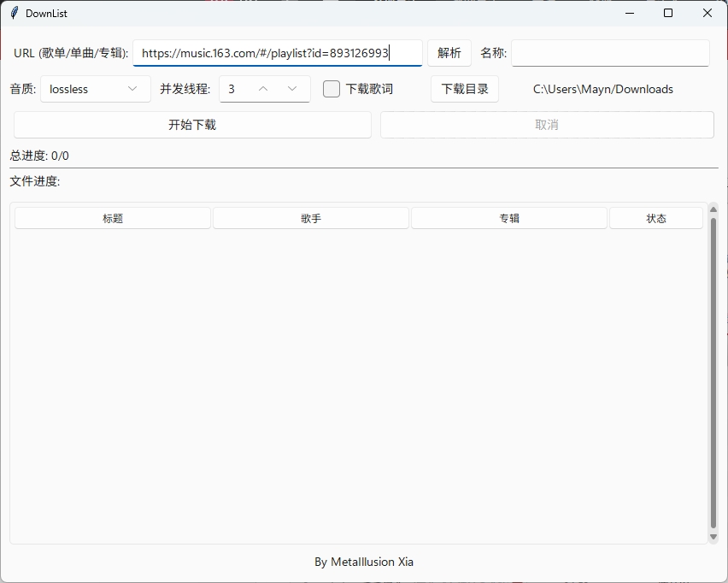Click the lossless quality dropdown arrow
728x583 pixels.
(x=132, y=89)
